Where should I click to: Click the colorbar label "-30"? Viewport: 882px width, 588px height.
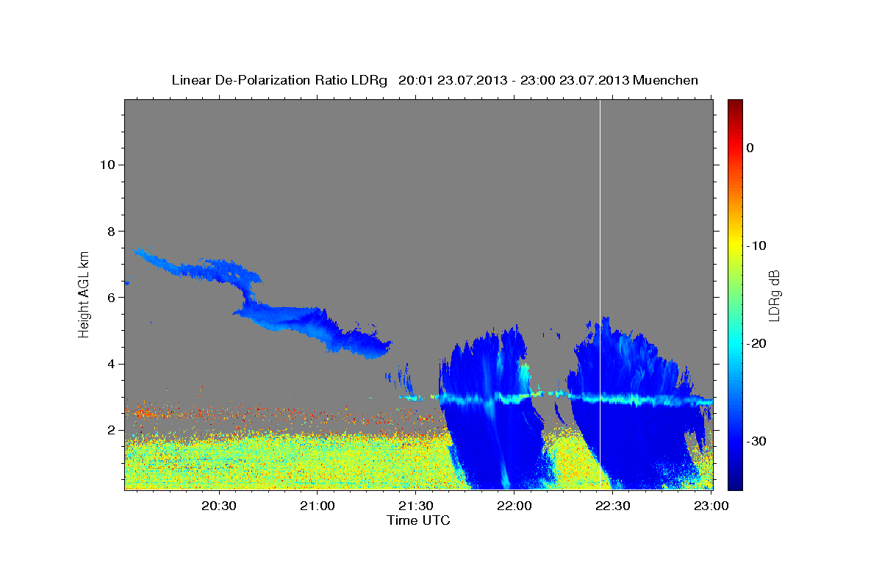pyautogui.click(x=756, y=441)
